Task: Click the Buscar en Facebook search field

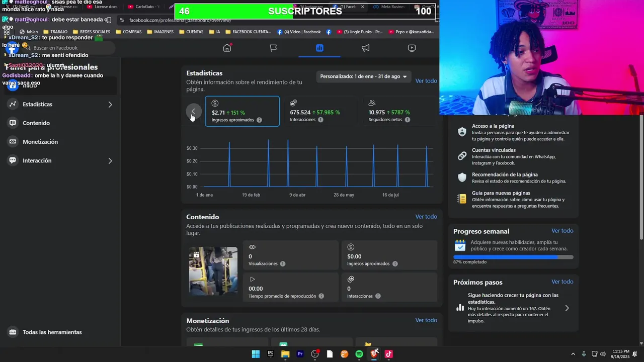Action: [69, 48]
